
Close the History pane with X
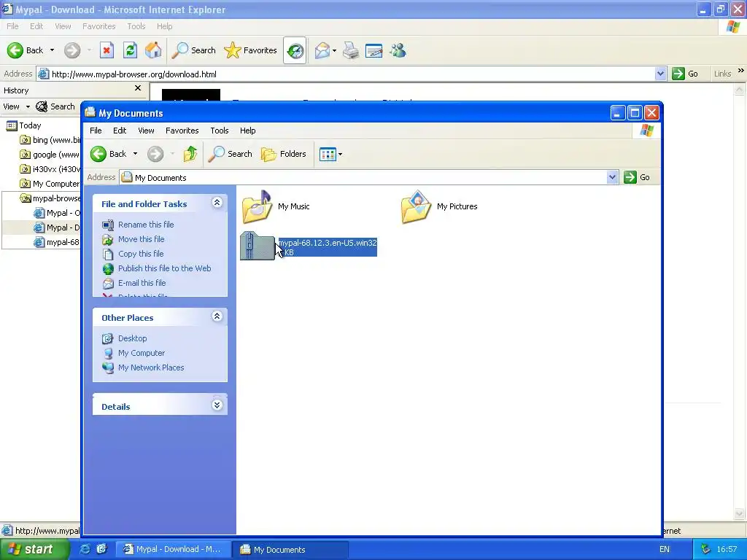(138, 88)
